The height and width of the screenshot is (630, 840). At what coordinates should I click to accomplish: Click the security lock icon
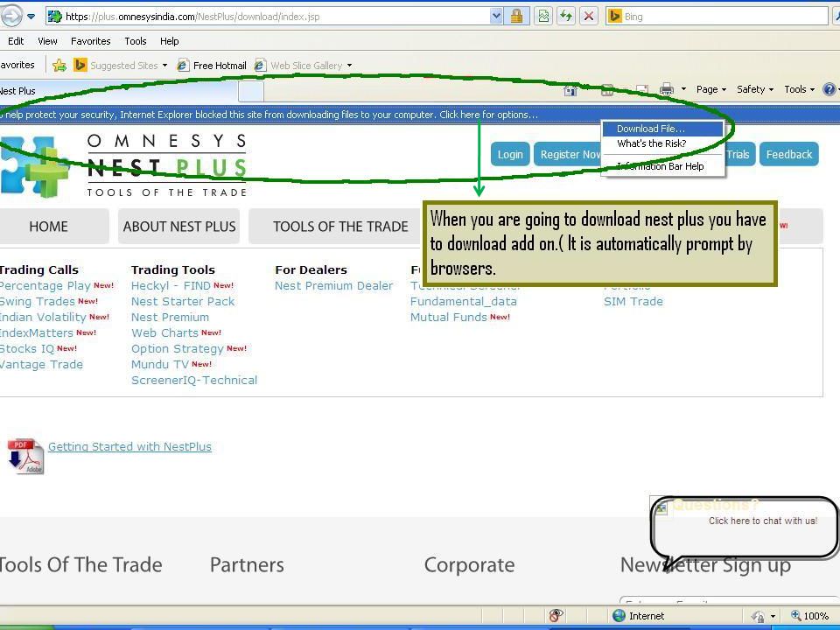[x=516, y=17]
